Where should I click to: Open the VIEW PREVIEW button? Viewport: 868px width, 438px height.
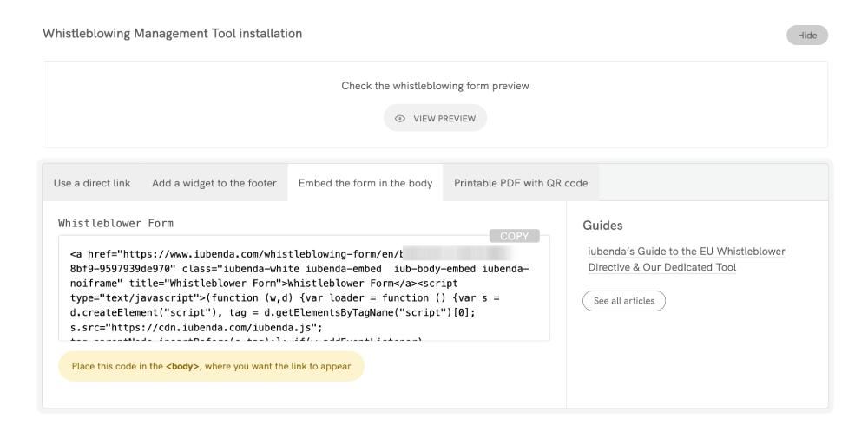(x=435, y=119)
